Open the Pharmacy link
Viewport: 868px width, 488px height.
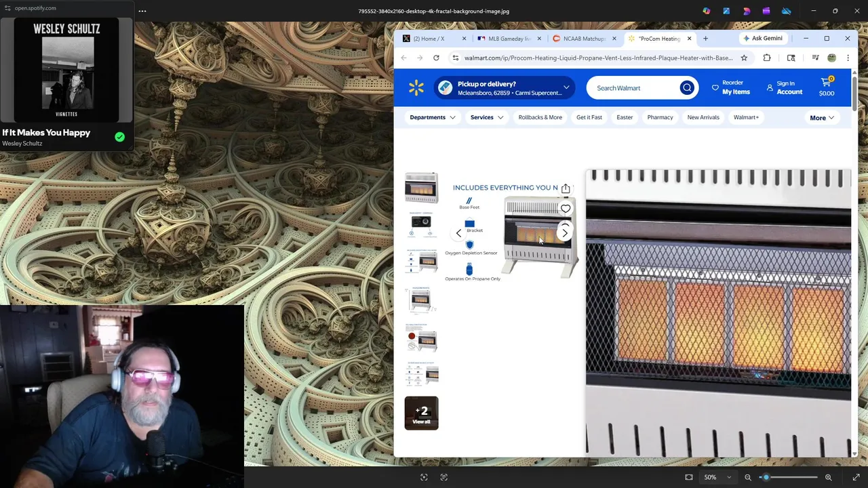(x=660, y=117)
